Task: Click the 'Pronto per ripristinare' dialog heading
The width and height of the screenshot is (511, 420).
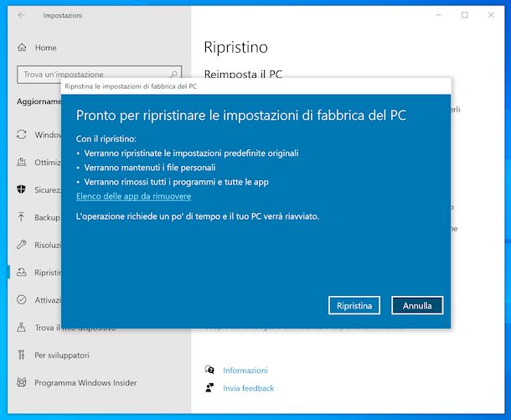Action: tap(240, 116)
